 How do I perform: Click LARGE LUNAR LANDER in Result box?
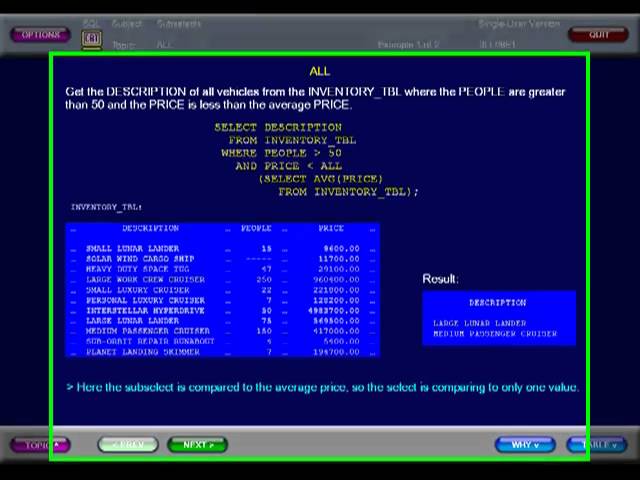pyautogui.click(x=480, y=323)
